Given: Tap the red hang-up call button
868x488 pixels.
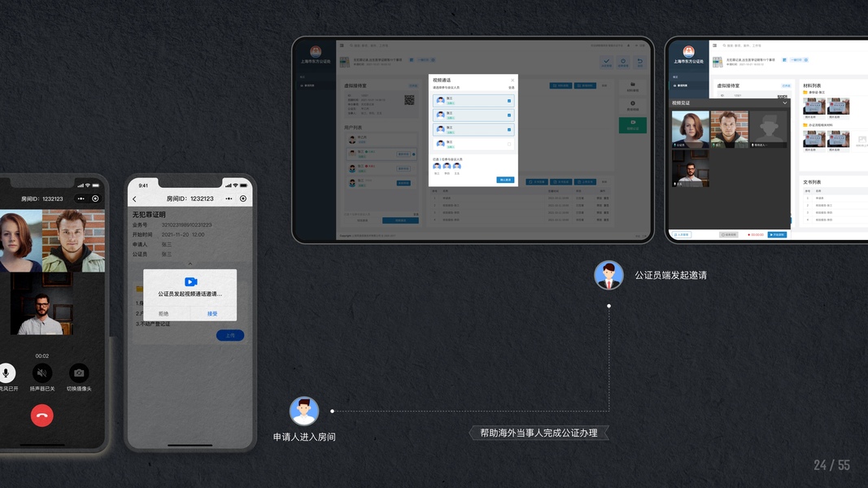Looking at the screenshot, I should [42, 416].
